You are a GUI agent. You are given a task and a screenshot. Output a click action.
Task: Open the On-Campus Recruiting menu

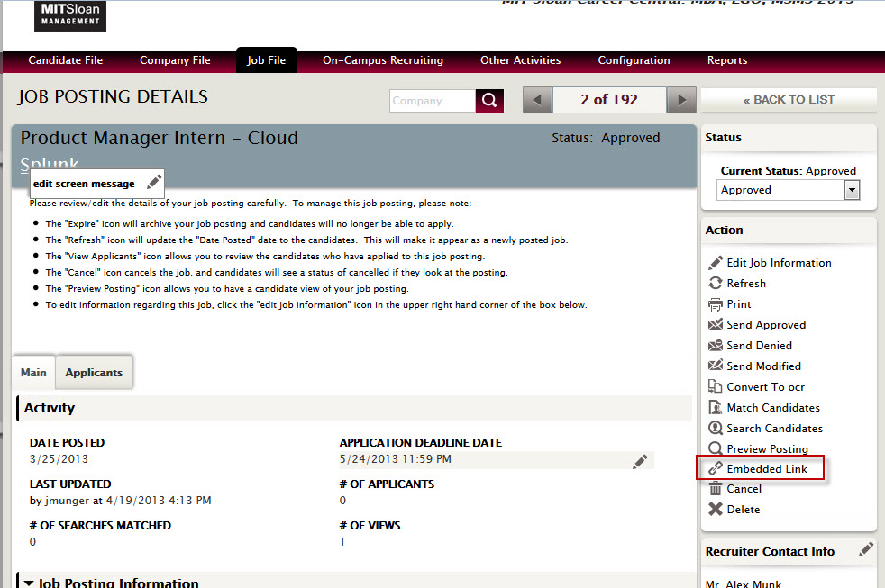point(383,60)
